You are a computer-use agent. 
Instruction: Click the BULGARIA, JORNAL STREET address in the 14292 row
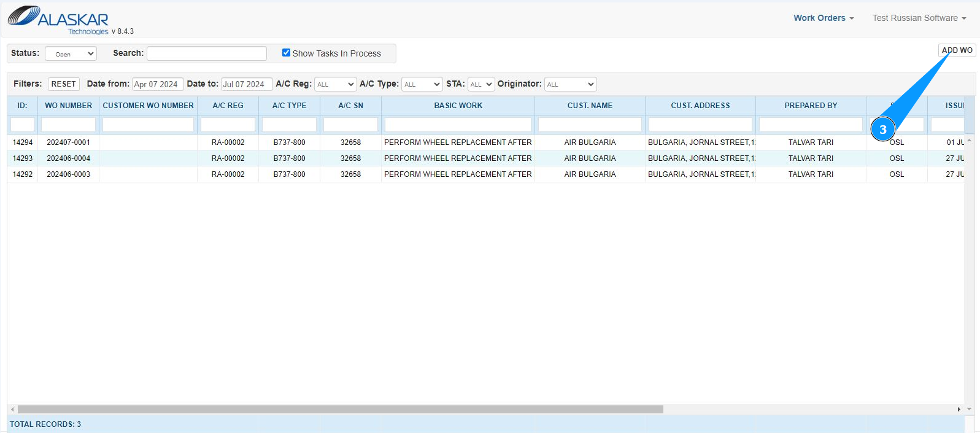pyautogui.click(x=701, y=174)
